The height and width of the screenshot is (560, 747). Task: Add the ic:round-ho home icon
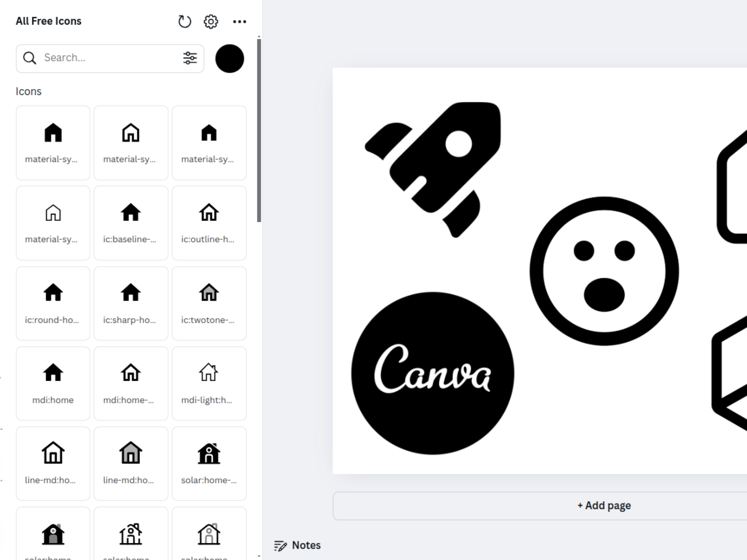(53, 303)
